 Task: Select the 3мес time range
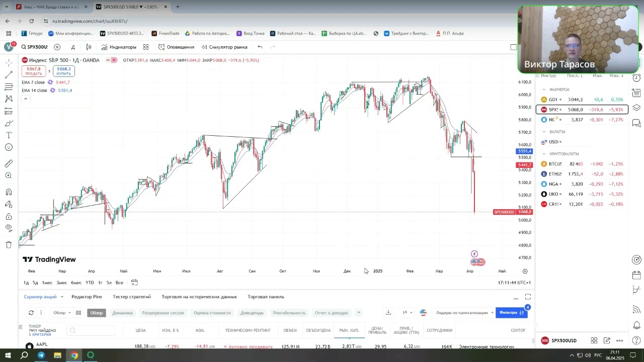click(61, 283)
